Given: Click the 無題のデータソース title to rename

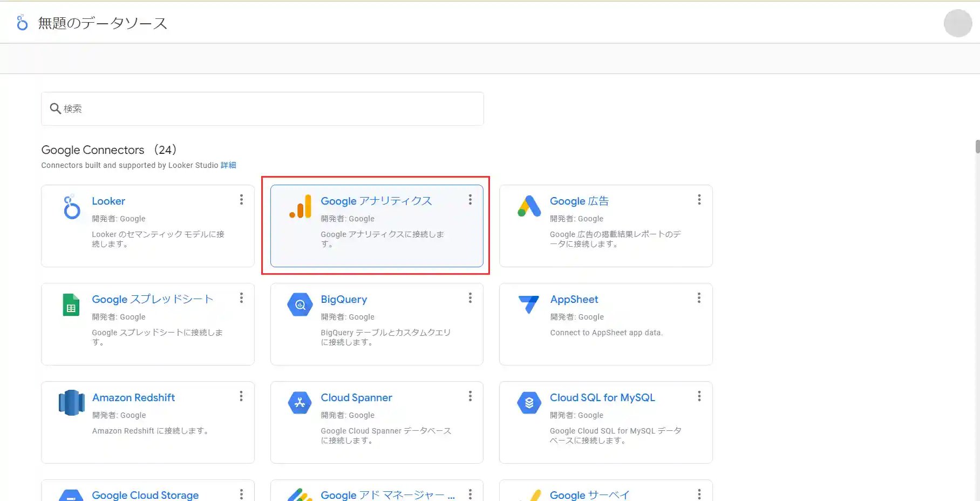Looking at the screenshot, I should pos(103,23).
